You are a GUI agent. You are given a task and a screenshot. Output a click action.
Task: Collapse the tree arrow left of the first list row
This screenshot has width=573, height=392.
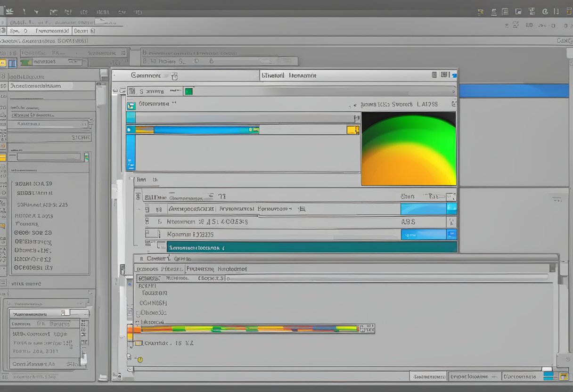pyautogui.click(x=139, y=209)
